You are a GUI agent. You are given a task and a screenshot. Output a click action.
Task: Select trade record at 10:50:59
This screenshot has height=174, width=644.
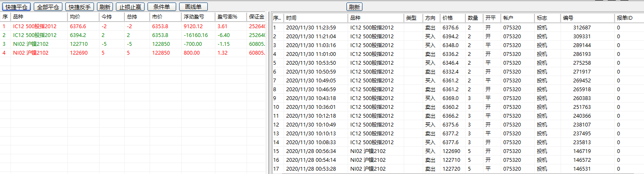pos(458,71)
